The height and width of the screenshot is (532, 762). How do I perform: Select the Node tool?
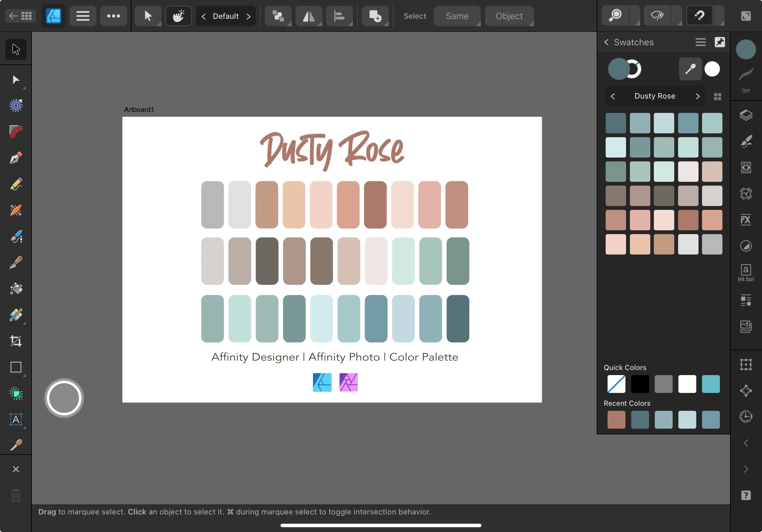point(16,80)
